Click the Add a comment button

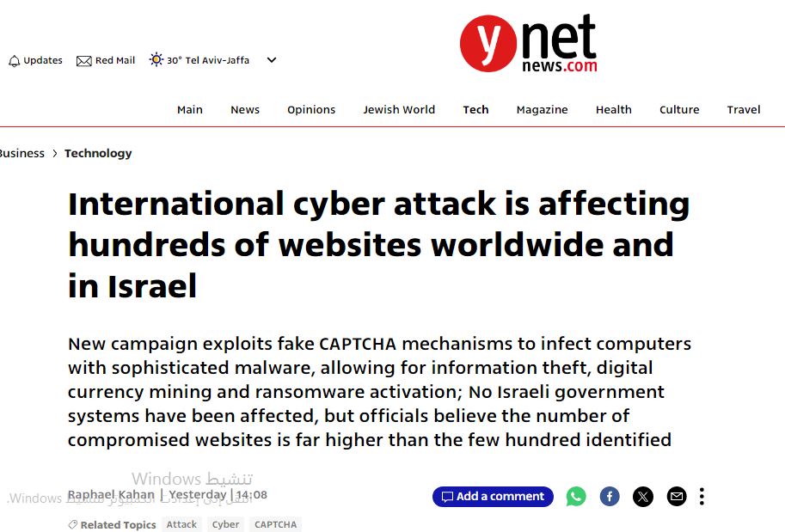tap(494, 497)
